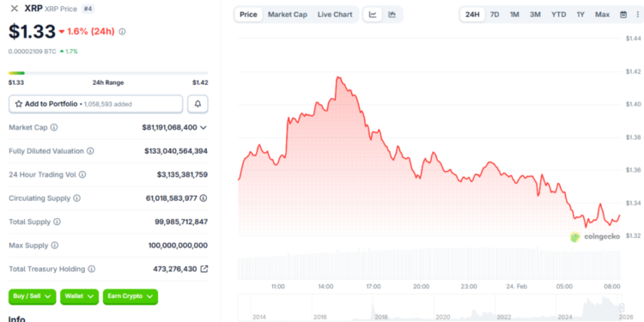Viewport: 644px width, 322px height.
Task: Open the calendar date range icon
Action: 623,15
